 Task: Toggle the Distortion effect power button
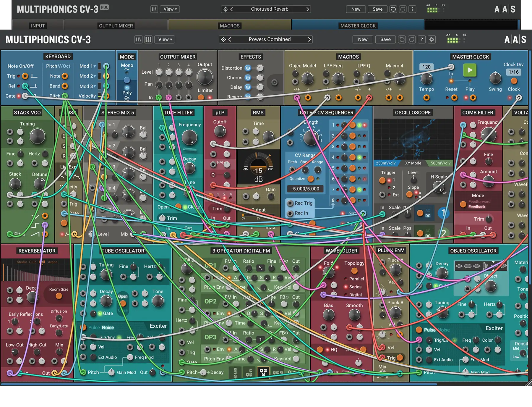[248, 68]
